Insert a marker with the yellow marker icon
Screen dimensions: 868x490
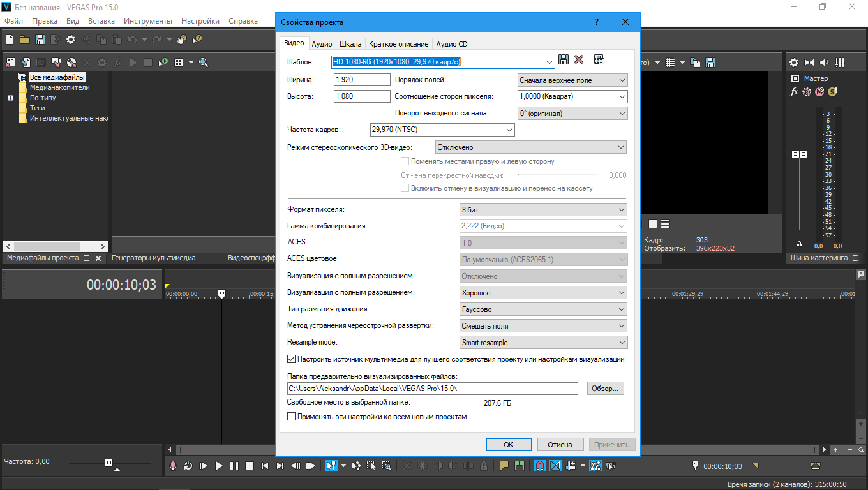504,466
